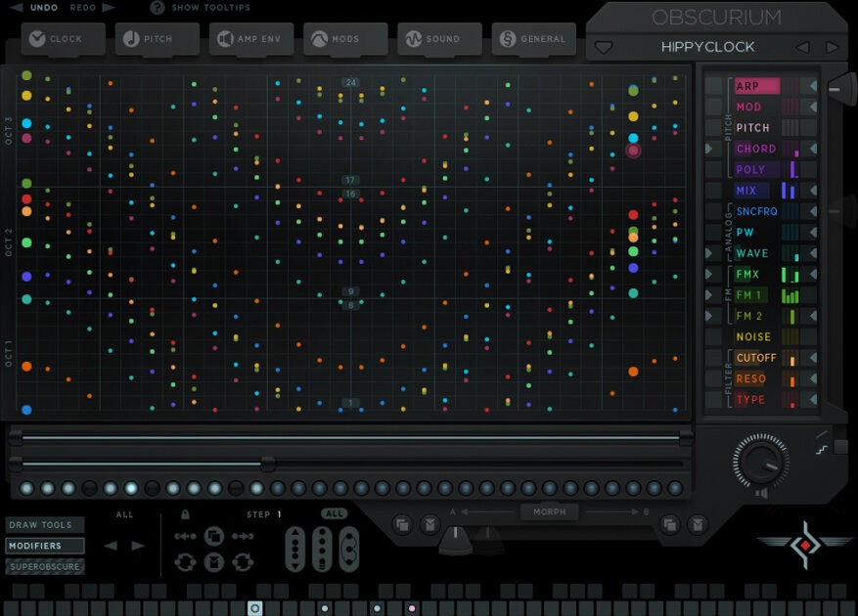Click the SUPEROBSCURE button
The image size is (858, 616).
[45, 566]
